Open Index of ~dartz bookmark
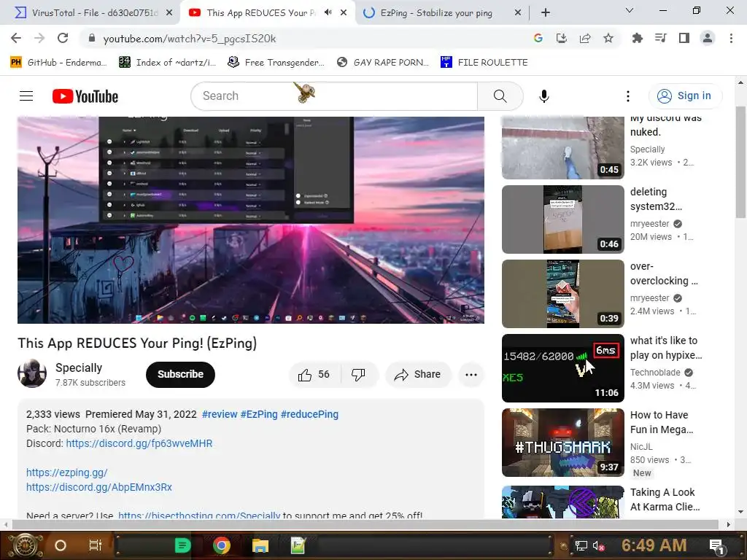This screenshot has height=560, width=747. click(167, 63)
